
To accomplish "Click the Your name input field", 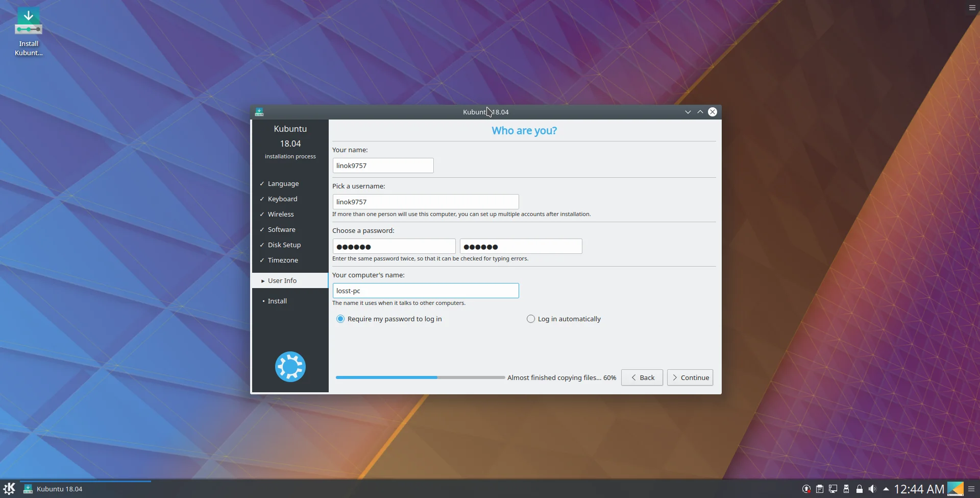I will click(383, 165).
